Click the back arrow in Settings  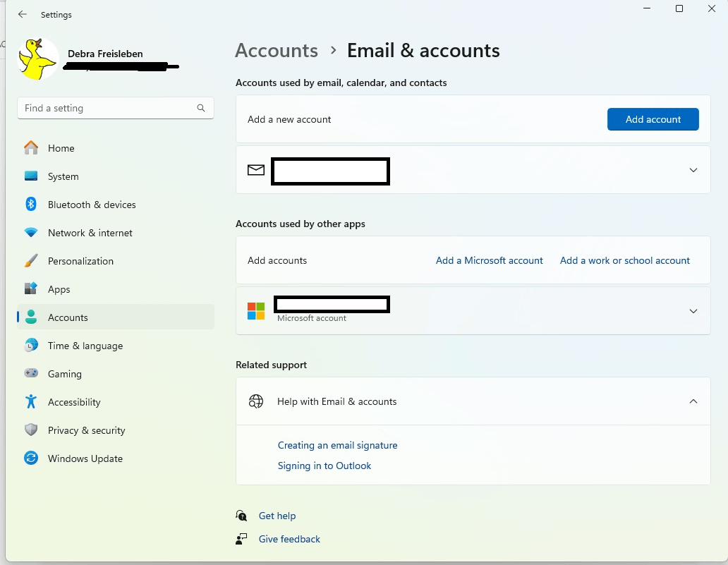pos(23,14)
